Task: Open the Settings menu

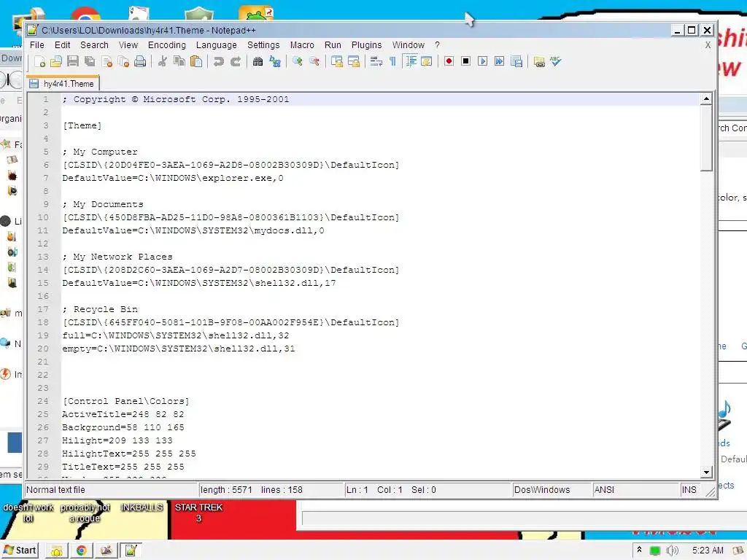Action: click(x=263, y=44)
